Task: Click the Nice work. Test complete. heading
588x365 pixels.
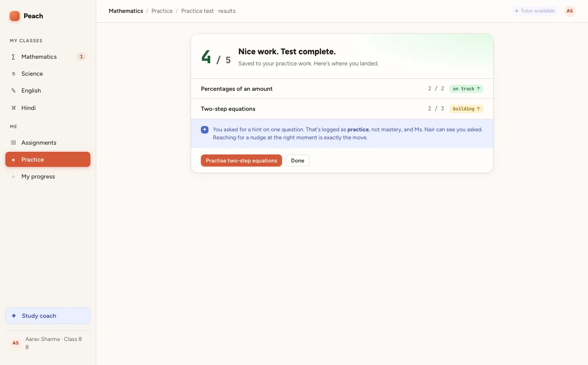Action: (287, 52)
